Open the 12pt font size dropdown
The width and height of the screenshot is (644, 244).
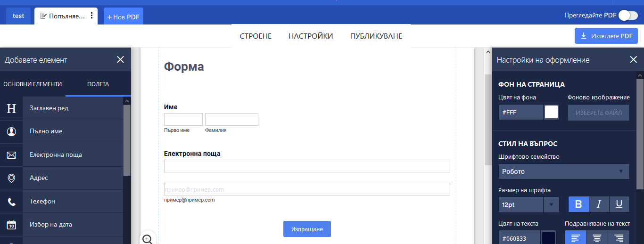point(528,205)
